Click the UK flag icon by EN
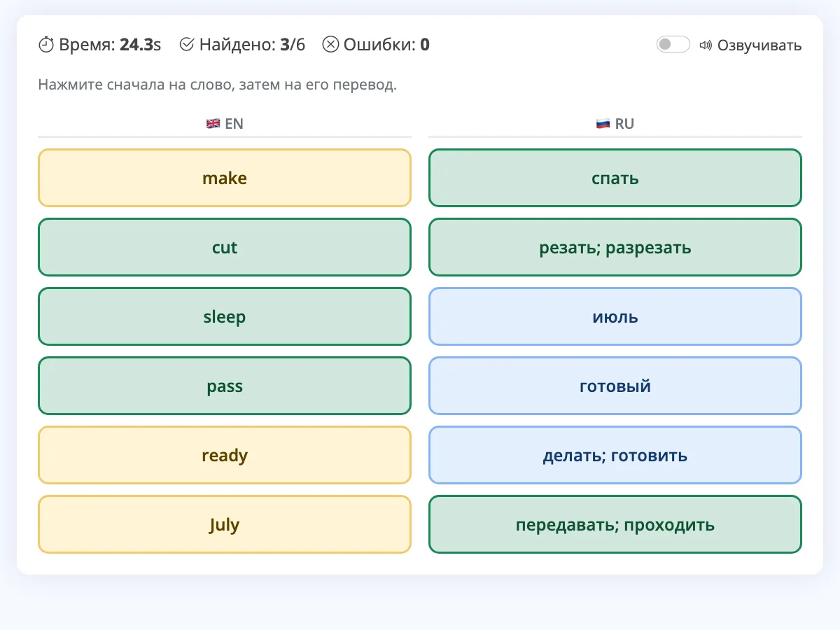Screen dimensions: 840x630 coord(213,124)
